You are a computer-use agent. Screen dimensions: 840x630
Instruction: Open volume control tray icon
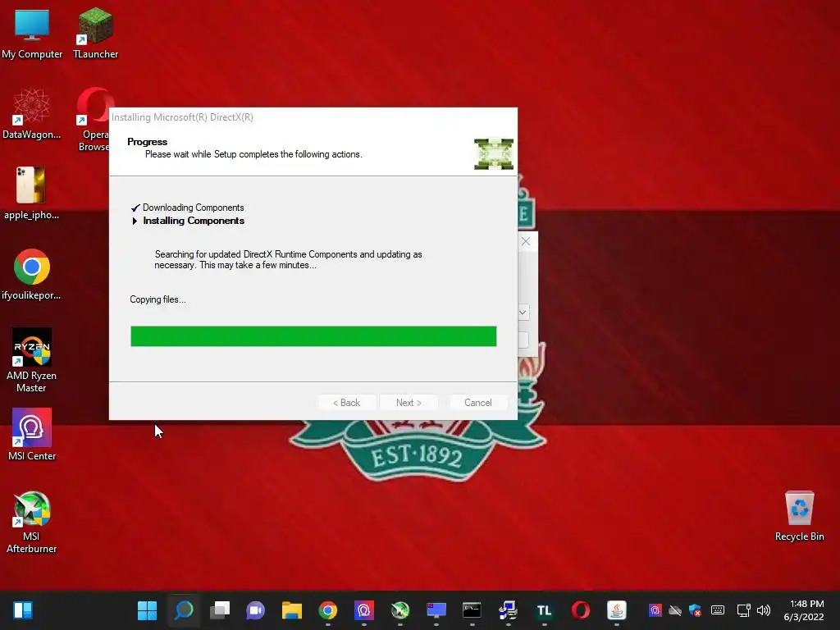pyautogui.click(x=764, y=610)
